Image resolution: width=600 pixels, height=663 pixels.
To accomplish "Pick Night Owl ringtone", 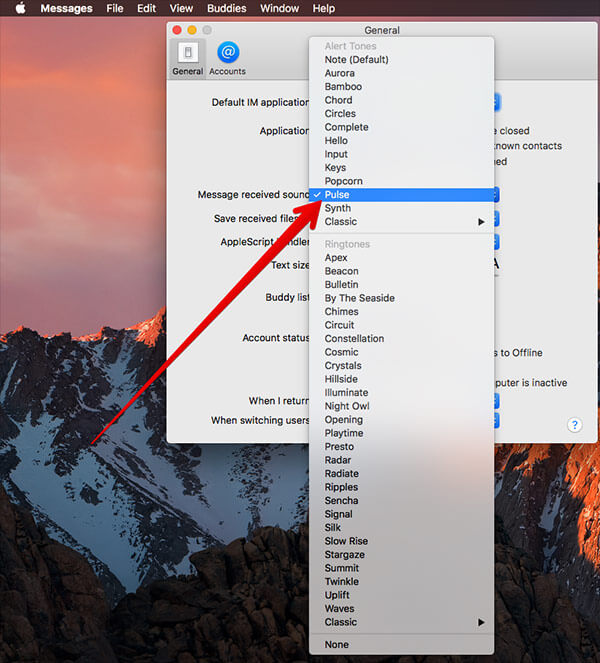I will 401,407.
